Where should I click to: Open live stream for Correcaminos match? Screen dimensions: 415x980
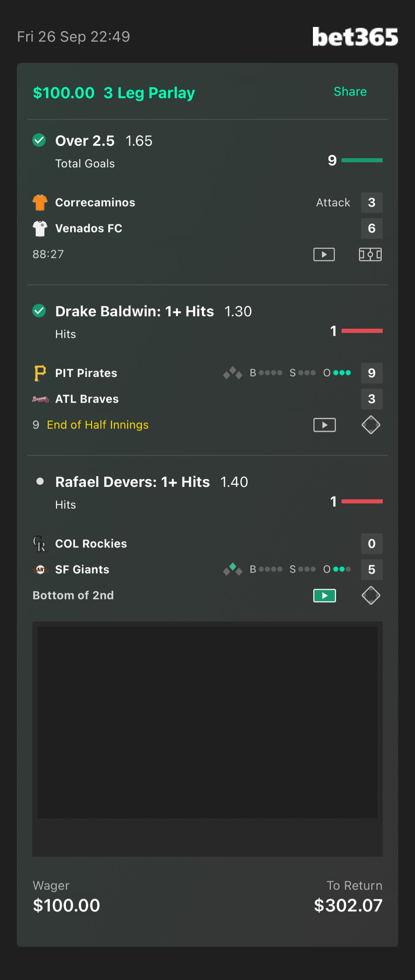pyautogui.click(x=324, y=254)
